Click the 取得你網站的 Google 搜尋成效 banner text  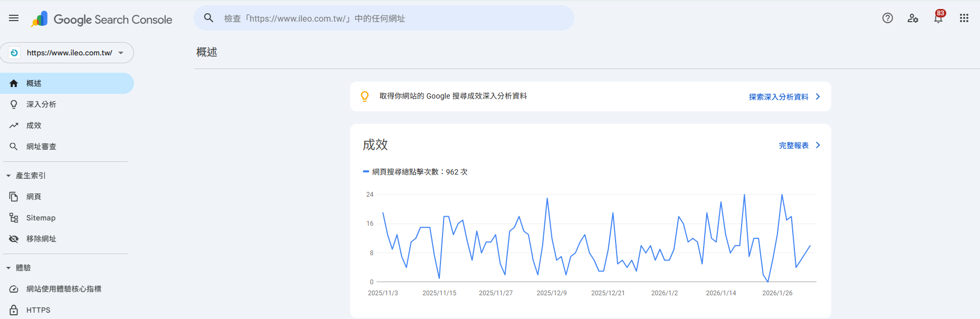click(453, 96)
